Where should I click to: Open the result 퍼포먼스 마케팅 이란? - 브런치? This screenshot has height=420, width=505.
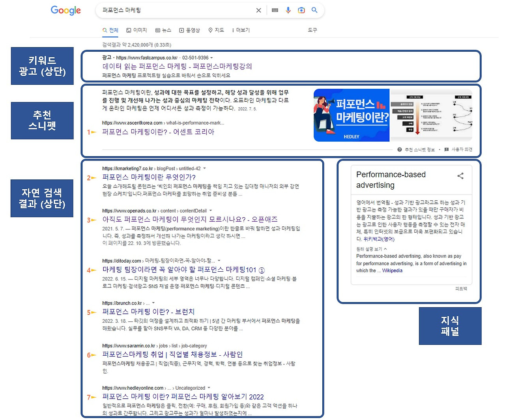[x=148, y=312]
